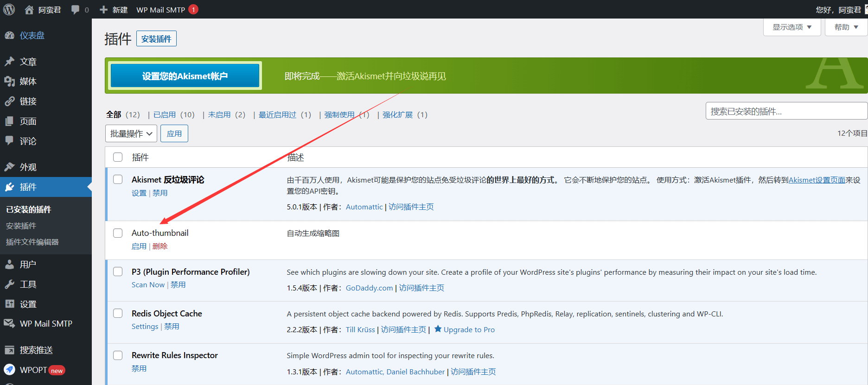868x385 pixels.
Task: Click the 文章 pin icon in sidebar
Action: point(9,62)
